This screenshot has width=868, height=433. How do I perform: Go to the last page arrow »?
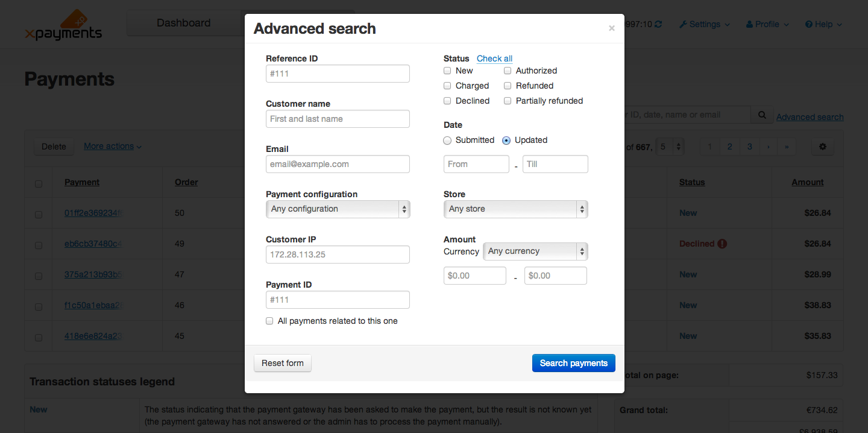[787, 147]
